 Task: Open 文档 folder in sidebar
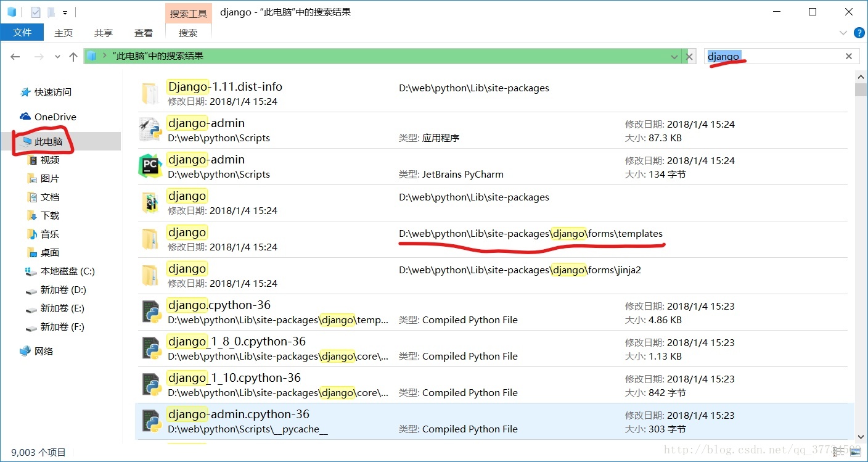50,197
